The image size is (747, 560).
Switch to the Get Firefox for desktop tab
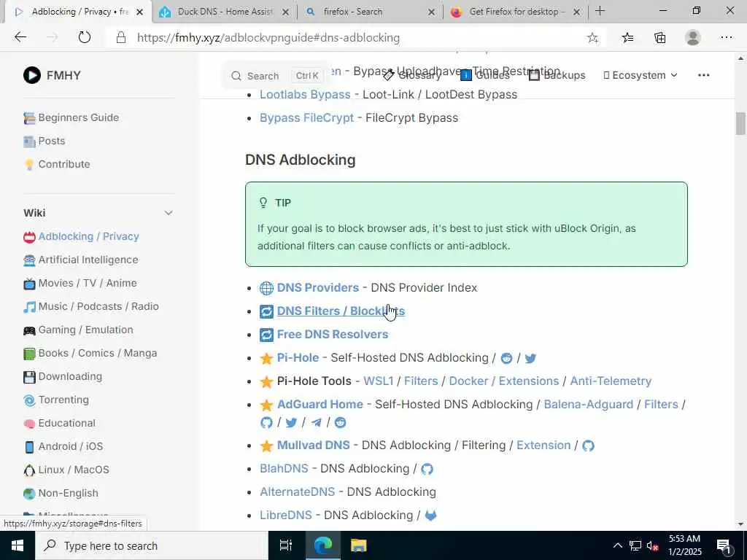(x=517, y=12)
